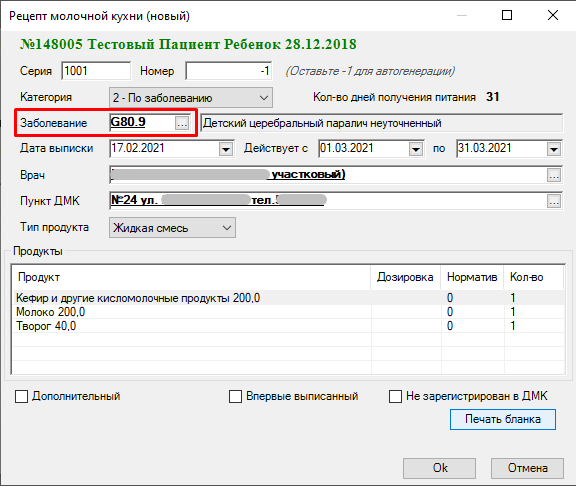Click the 01.03.2021 start date value
This screenshot has height=486, width=576.
click(x=346, y=148)
